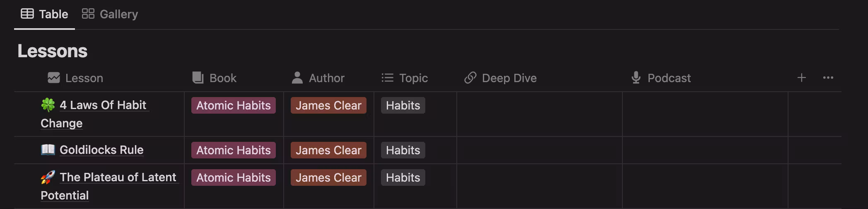This screenshot has width=868, height=209.
Task: Open the three-dots column options menu
Action: click(828, 78)
